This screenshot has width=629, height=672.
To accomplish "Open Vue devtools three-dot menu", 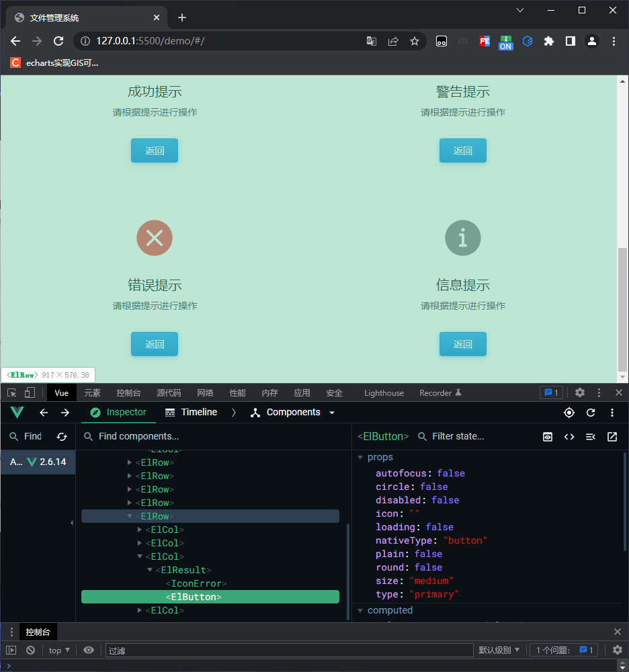I will [x=612, y=413].
